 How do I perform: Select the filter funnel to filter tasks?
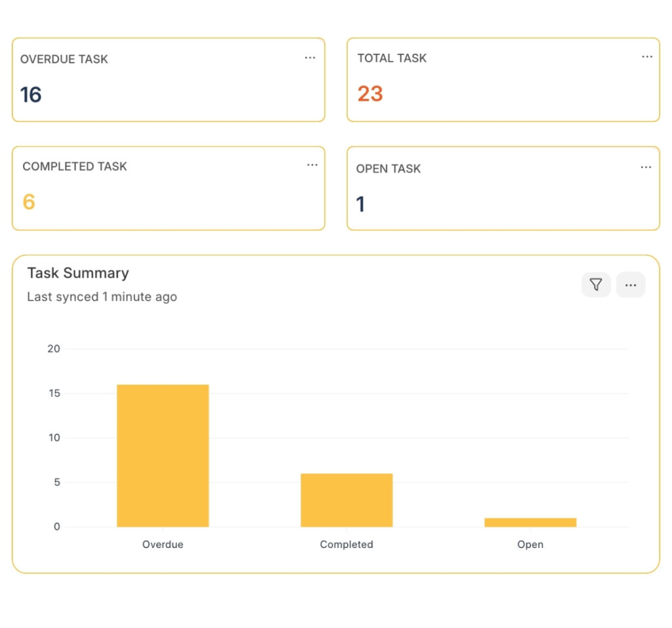point(596,285)
